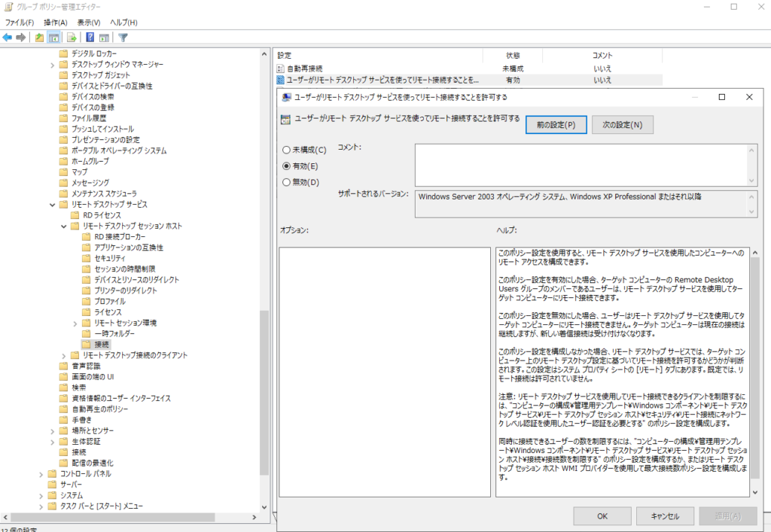The height and width of the screenshot is (532, 771).
Task: Select ライセンス tree item under session host
Action: (108, 312)
